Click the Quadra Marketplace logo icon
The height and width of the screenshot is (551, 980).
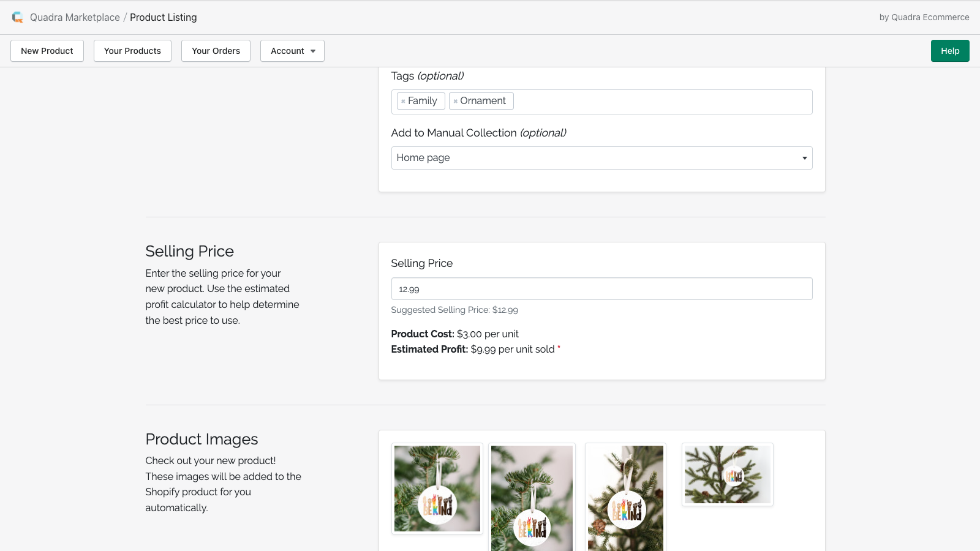[18, 17]
